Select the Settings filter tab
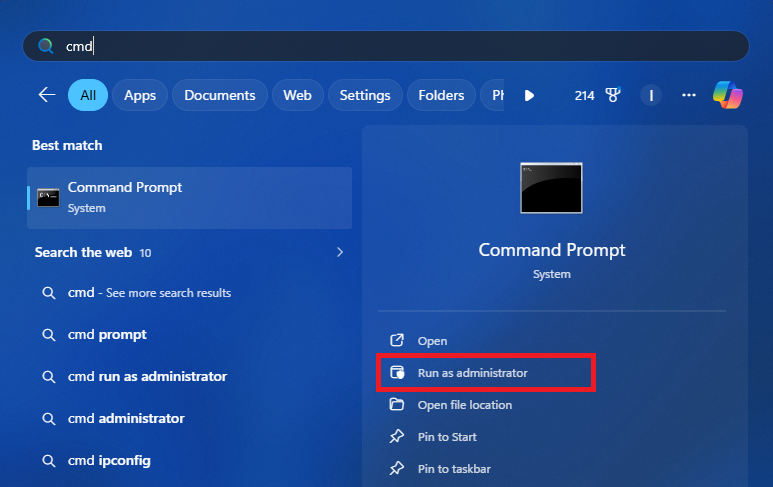Viewport: 773px width, 487px height. click(364, 95)
